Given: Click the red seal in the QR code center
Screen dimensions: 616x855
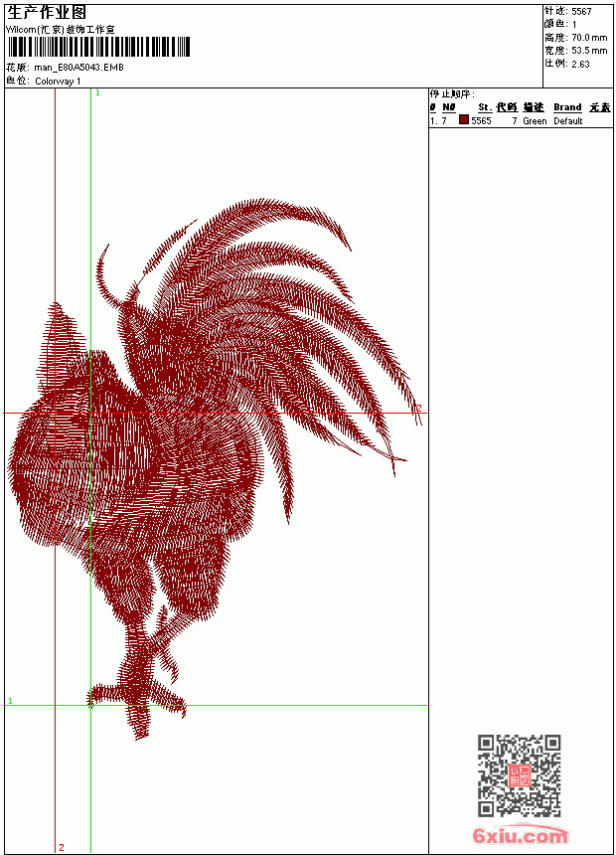Looking at the screenshot, I should click(519, 775).
